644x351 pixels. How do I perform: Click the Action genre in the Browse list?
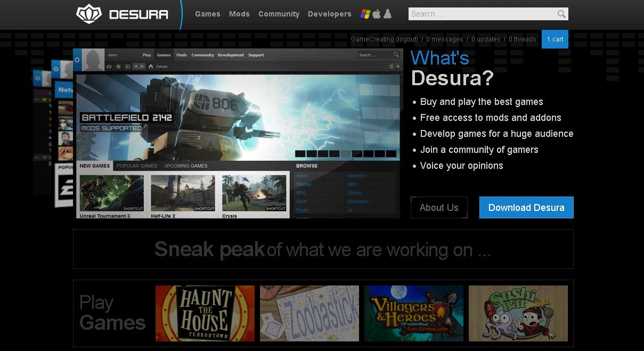point(302,176)
